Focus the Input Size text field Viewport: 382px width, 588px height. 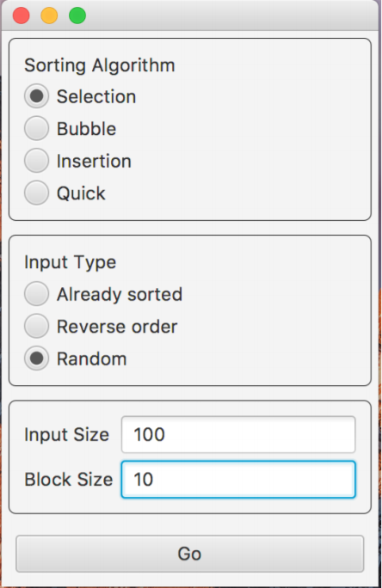[x=238, y=435]
